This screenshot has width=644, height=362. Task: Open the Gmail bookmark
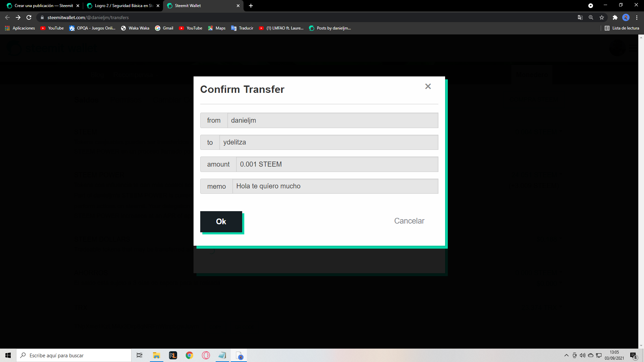click(164, 28)
